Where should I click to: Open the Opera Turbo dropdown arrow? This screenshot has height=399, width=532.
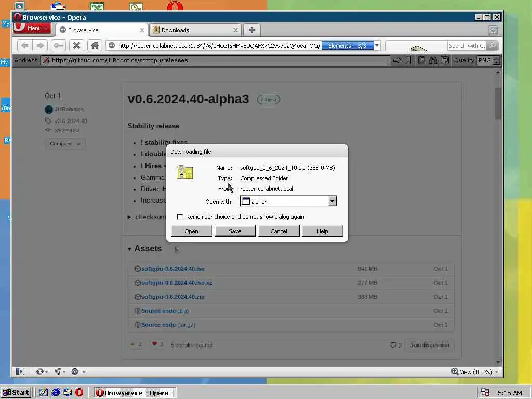(83, 372)
